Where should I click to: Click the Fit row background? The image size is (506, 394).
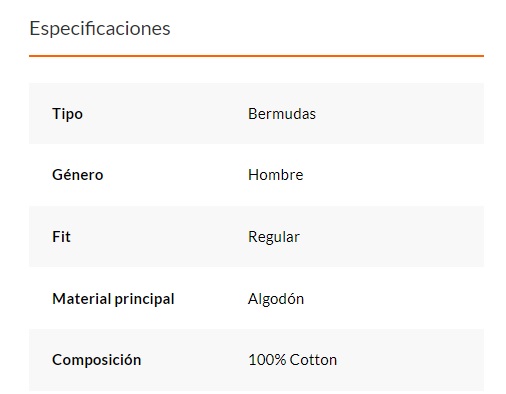tap(256, 236)
